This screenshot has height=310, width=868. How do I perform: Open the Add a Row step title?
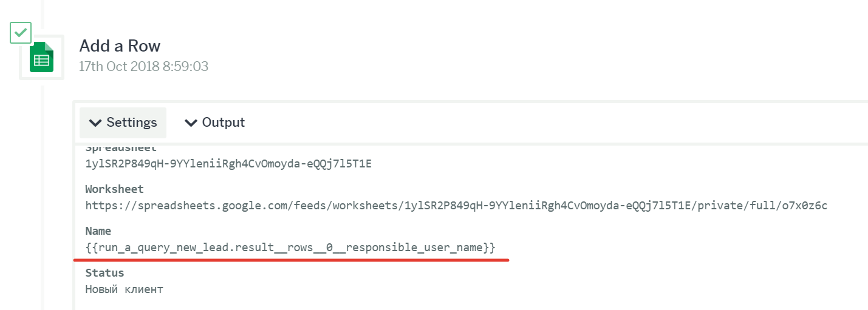tap(120, 45)
